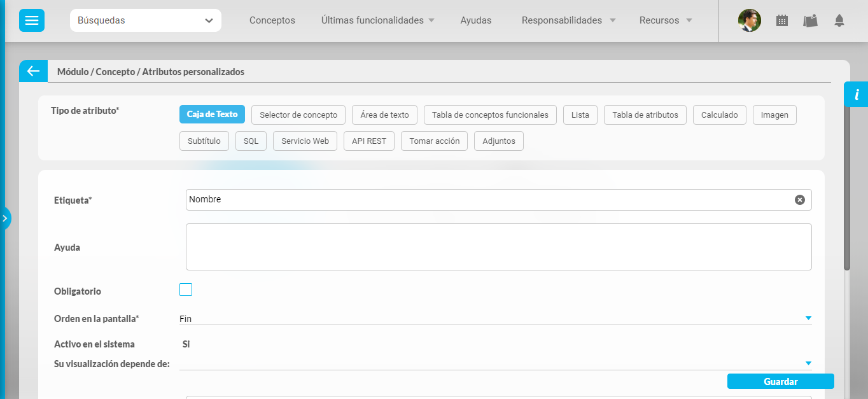Select the Caja de Texto attribute type

point(212,115)
